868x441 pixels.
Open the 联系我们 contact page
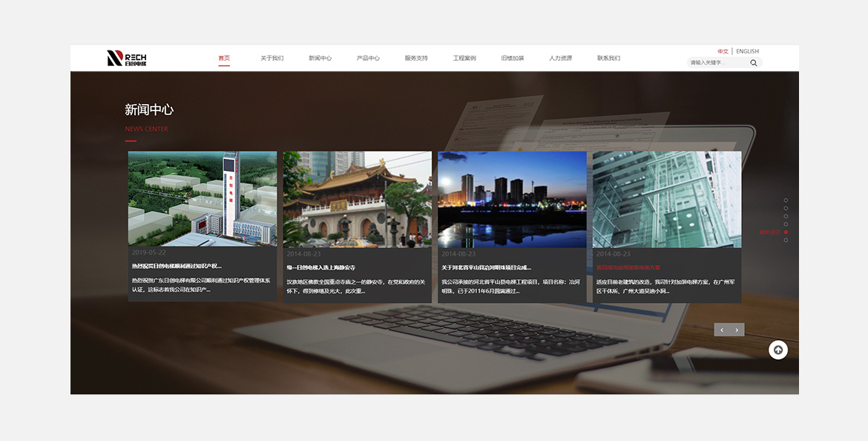tap(608, 58)
